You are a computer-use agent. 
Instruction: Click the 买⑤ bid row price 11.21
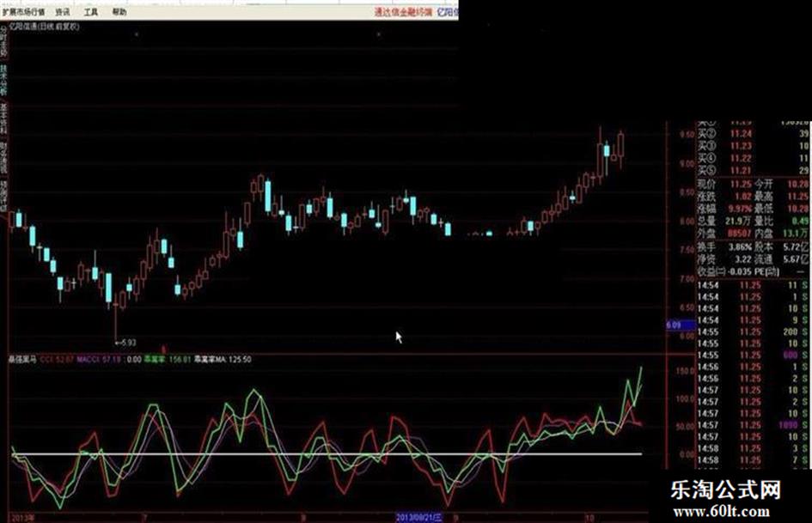[x=741, y=170]
